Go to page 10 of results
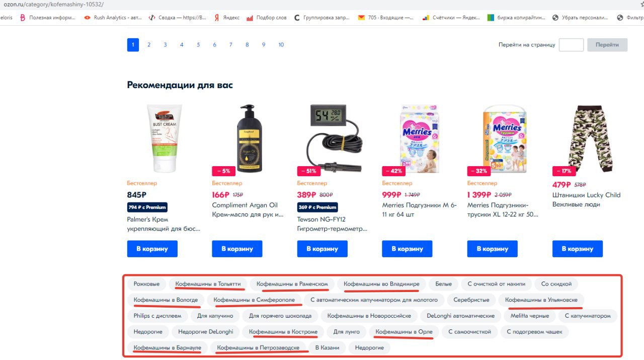 (281, 45)
